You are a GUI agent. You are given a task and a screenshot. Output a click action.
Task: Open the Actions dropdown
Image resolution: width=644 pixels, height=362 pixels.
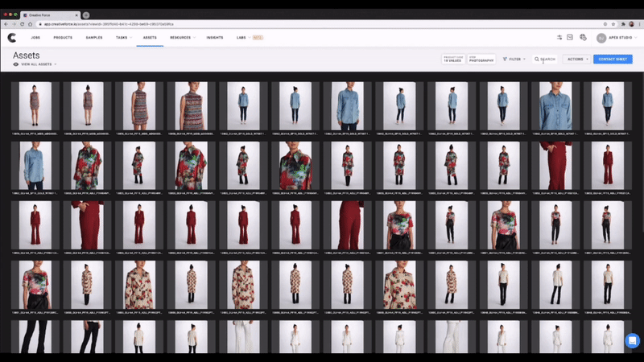[x=576, y=59]
